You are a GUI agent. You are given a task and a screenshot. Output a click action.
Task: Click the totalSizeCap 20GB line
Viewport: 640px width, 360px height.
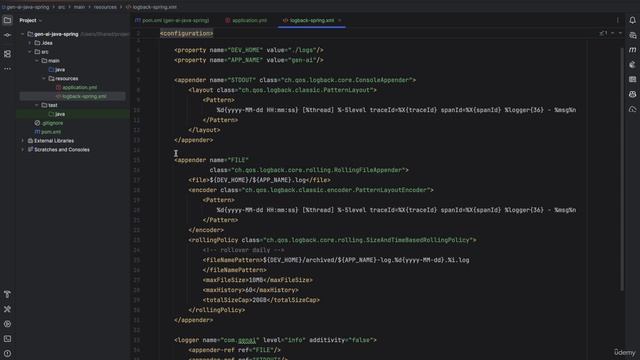[x=261, y=300]
